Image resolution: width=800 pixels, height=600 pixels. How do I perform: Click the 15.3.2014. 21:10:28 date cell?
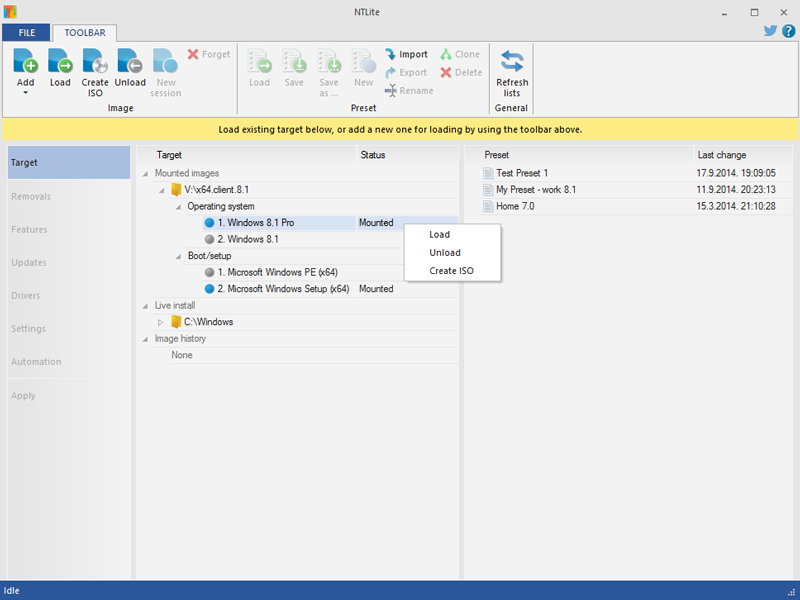(736, 207)
